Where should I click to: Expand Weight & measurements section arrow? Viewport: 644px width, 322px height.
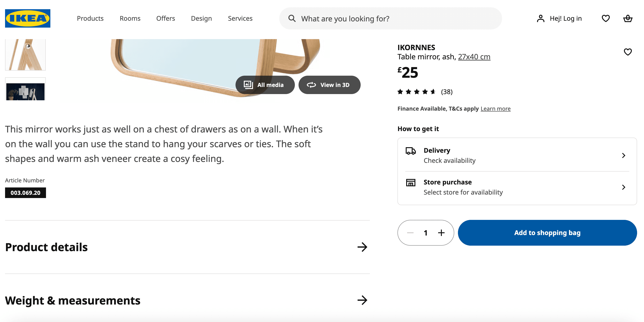362,300
